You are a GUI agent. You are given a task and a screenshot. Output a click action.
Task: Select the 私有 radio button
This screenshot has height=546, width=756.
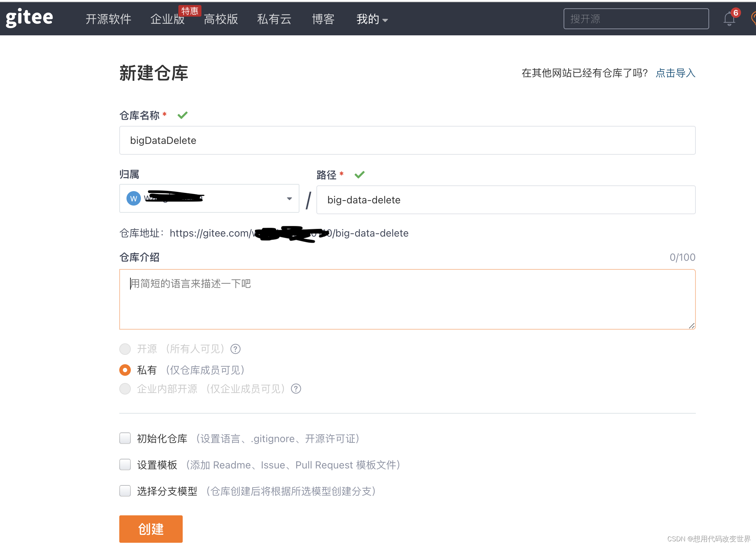coord(125,370)
